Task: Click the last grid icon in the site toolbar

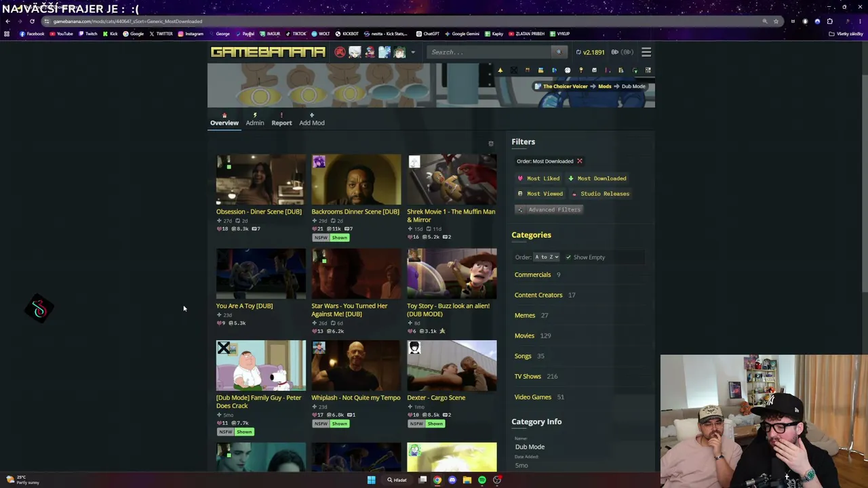Action: pos(648,70)
